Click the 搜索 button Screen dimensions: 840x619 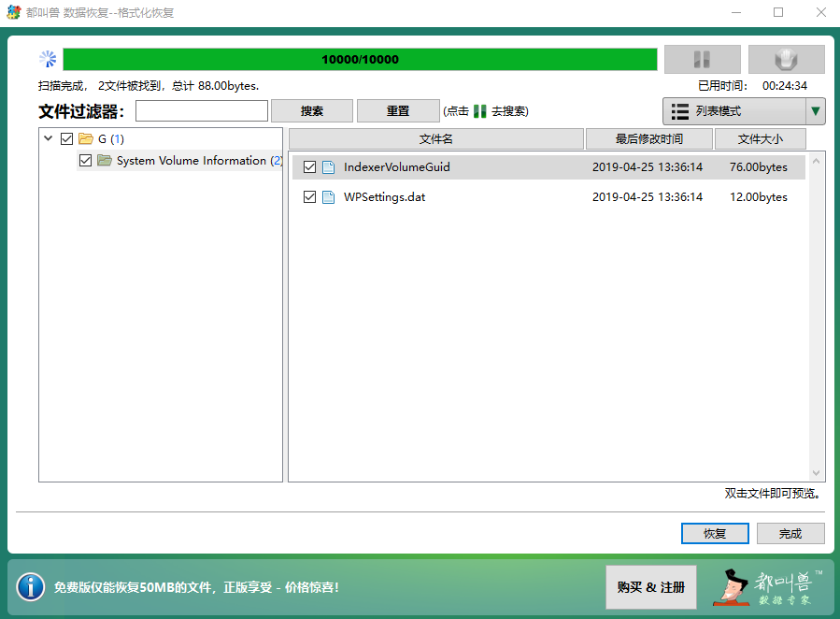click(x=312, y=111)
